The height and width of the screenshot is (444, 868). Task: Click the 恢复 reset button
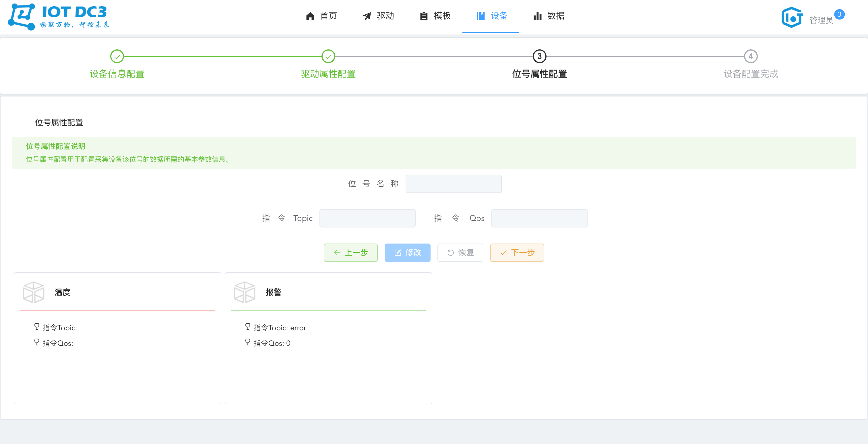pyautogui.click(x=460, y=252)
